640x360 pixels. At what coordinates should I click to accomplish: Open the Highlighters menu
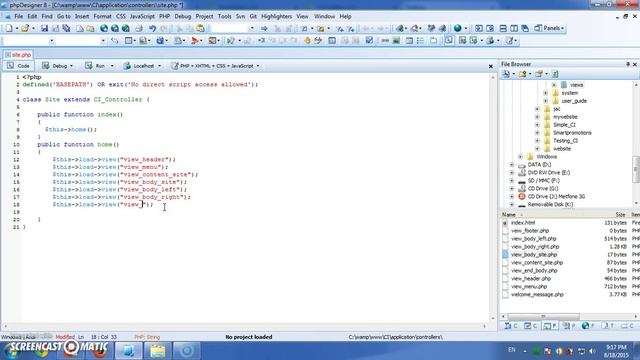(276, 16)
